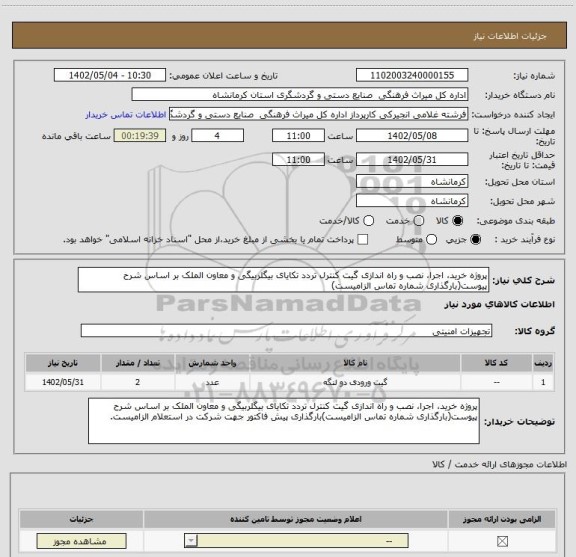This screenshot has width=576, height=557.
Task: Select the متوسط purchase process radio
Action: [x=431, y=240]
